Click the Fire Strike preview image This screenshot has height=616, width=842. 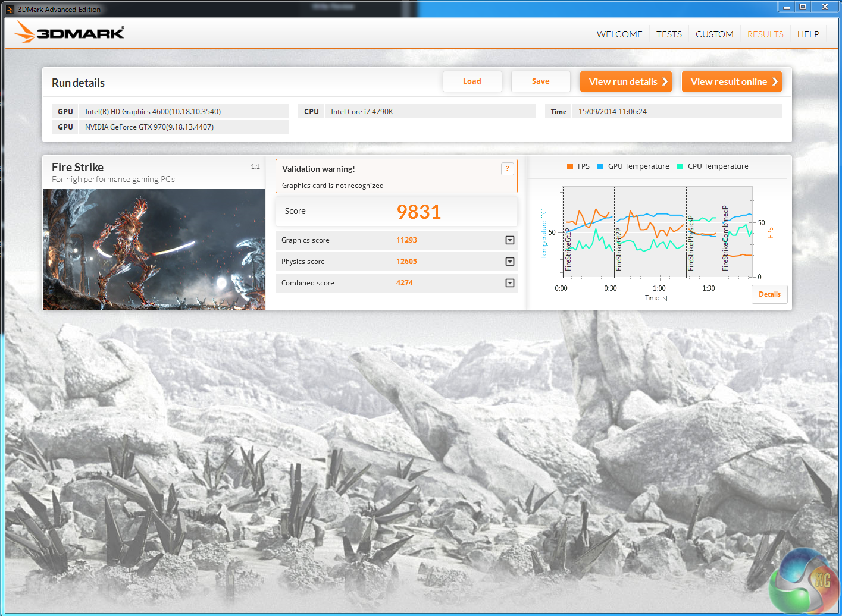click(x=154, y=249)
